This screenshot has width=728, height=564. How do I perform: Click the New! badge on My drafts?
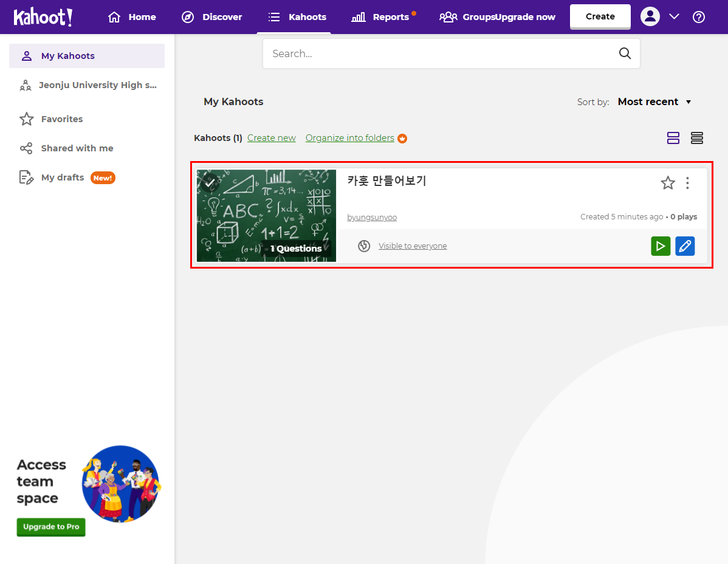(x=103, y=178)
